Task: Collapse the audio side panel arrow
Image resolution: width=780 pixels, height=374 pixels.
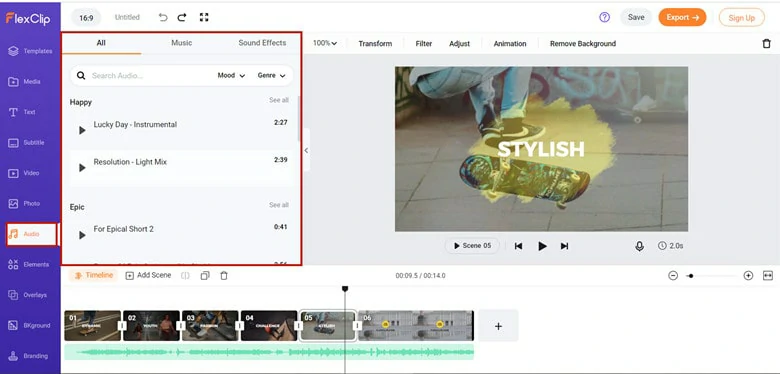Action: (x=306, y=150)
